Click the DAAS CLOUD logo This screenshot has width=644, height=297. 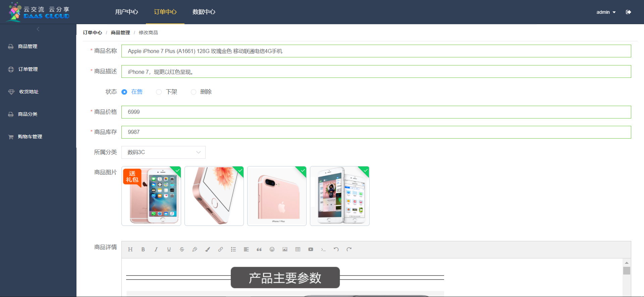[x=38, y=12]
